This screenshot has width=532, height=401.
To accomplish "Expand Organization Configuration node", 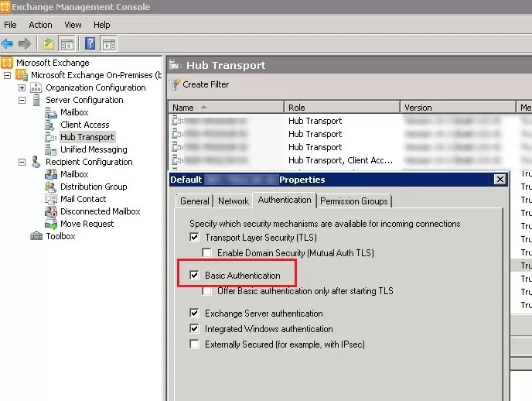I will pos(22,88).
